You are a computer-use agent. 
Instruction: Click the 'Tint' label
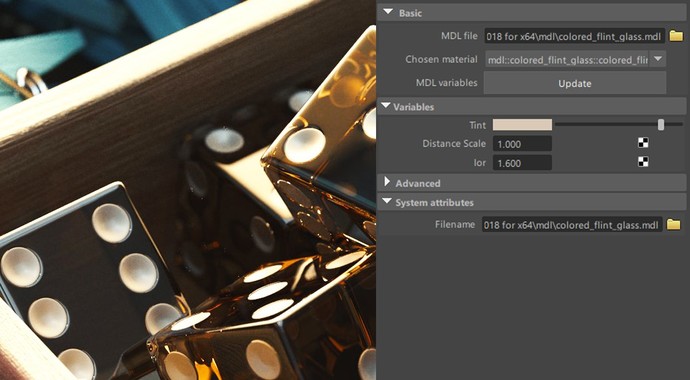pyautogui.click(x=477, y=125)
